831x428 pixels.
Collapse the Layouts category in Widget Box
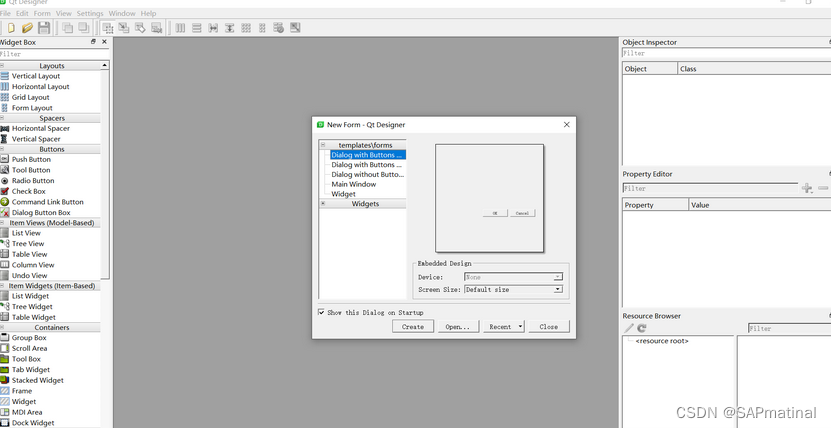click(2, 65)
